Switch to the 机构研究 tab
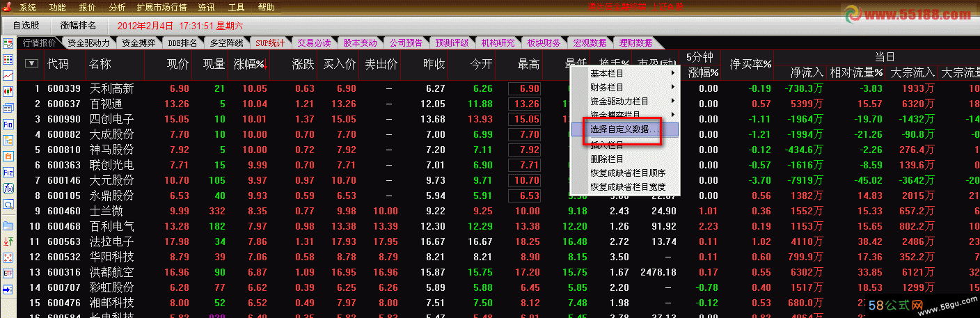This screenshot has height=318, width=980. click(498, 42)
